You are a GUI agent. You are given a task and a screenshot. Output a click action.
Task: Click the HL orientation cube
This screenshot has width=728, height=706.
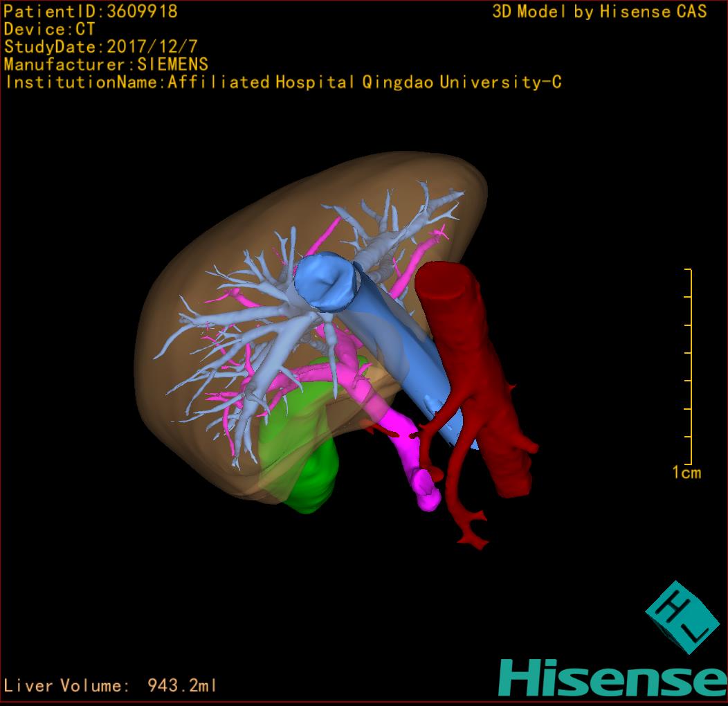[x=682, y=617]
